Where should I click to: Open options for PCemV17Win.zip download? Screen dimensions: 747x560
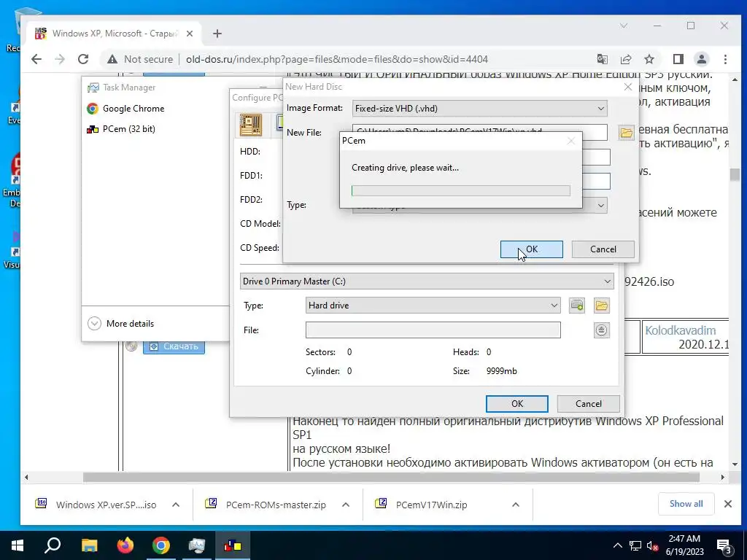click(x=516, y=505)
